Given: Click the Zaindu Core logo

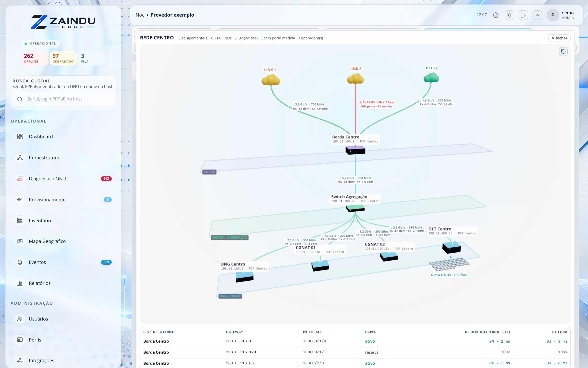Looking at the screenshot, I should 63,22.
